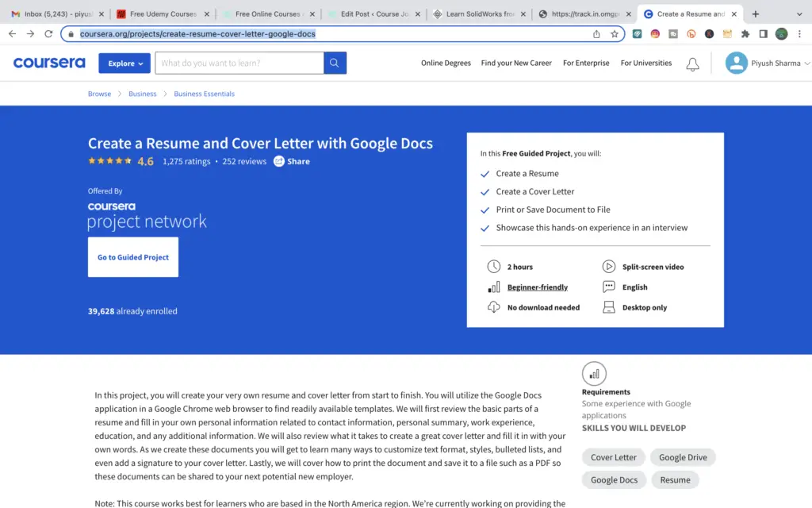The width and height of the screenshot is (812, 508).
Task: Bookmark this page with the star icon
Action: point(615,33)
